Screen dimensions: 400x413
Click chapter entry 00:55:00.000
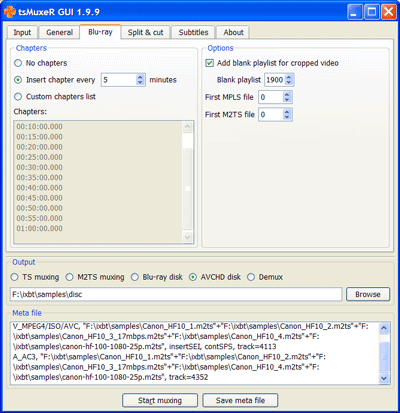(40, 218)
